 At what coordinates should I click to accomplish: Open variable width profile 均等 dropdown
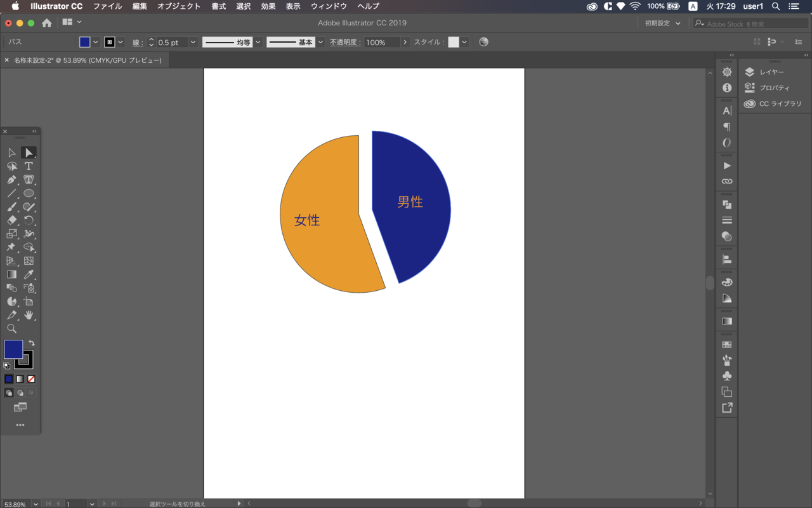tap(258, 42)
